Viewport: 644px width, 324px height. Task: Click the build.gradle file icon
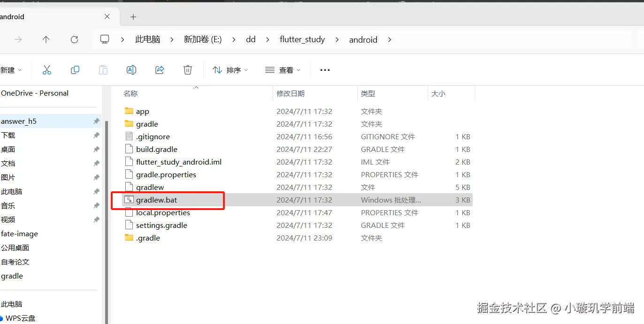pos(129,149)
